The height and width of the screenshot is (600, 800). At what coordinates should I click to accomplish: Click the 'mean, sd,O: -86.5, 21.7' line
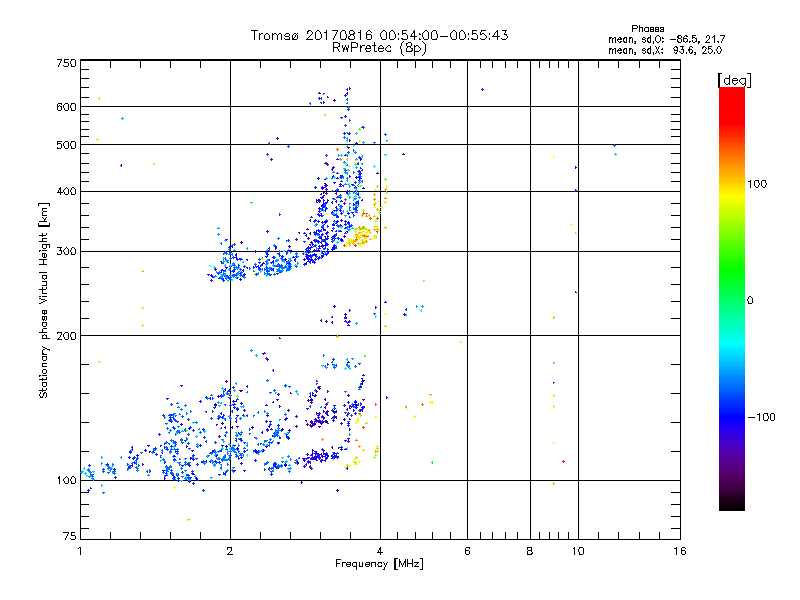coord(666,39)
